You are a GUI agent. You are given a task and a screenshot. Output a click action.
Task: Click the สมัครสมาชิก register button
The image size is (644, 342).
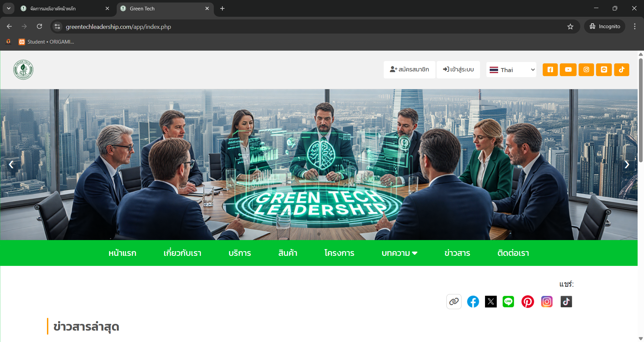(409, 70)
